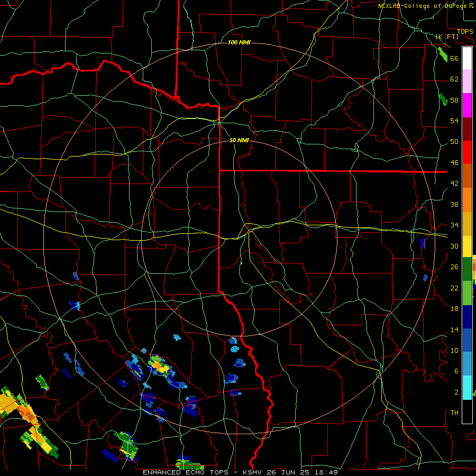The width and height of the screenshot is (476, 476).
Task: Click the 46 legend value
Action: [454, 163]
